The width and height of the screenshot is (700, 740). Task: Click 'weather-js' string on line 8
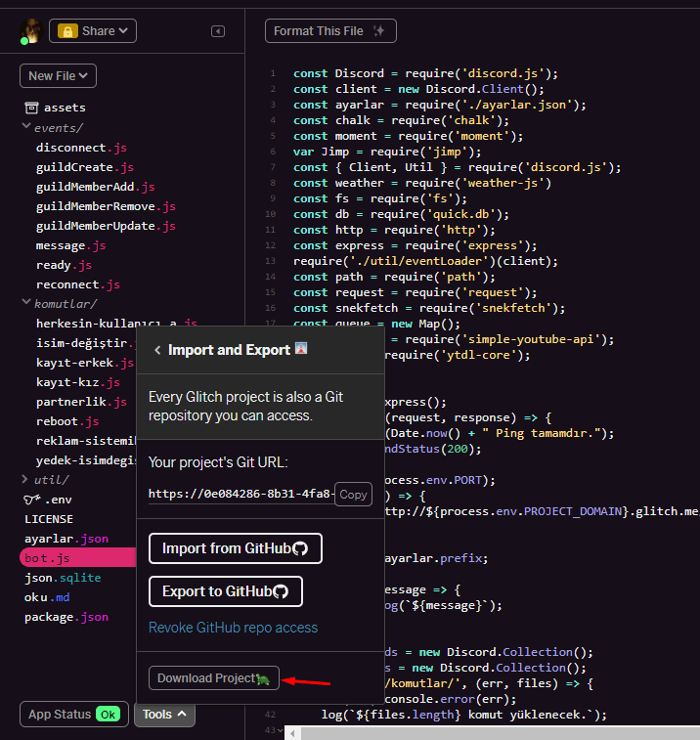click(x=503, y=183)
